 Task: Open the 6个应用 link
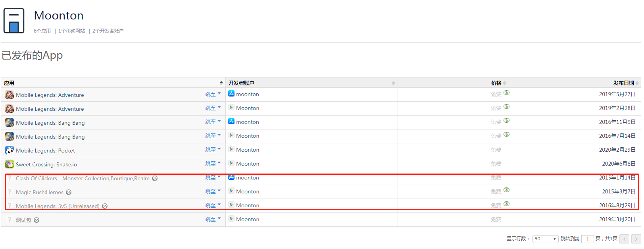point(42,31)
